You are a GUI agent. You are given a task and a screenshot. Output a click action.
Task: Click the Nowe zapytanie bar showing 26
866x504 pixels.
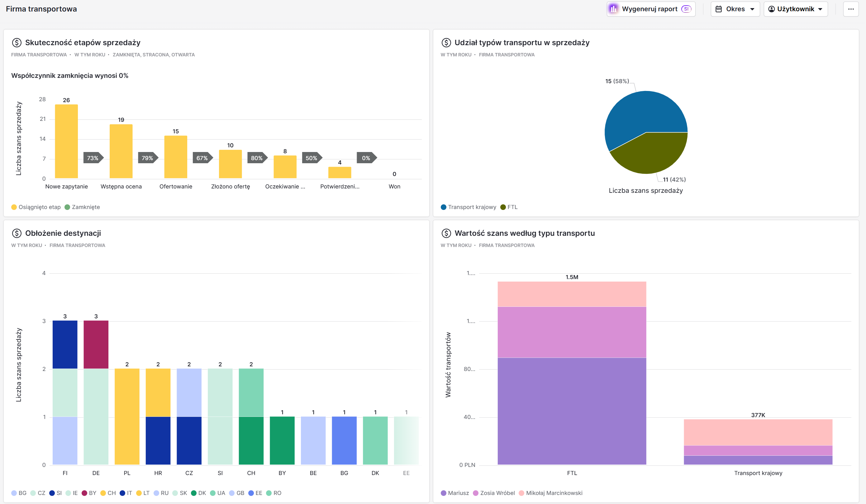click(x=66, y=141)
